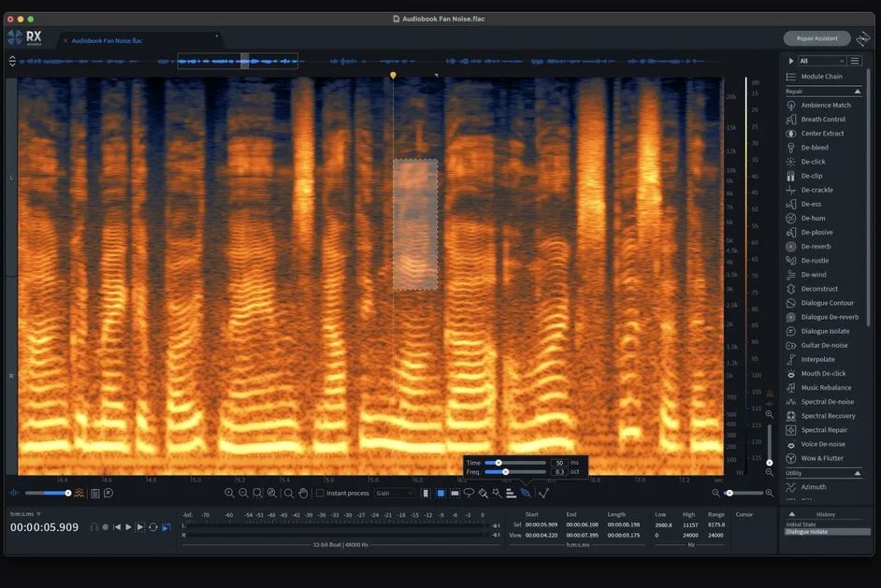881x588 pixels.
Task: Switch to Audiobook Fan Noise.flac tab
Action: tap(107, 40)
